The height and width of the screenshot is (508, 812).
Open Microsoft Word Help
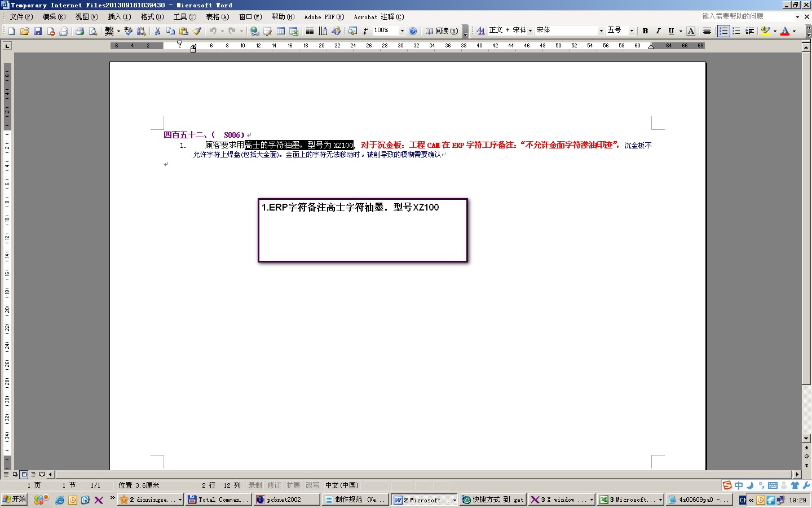413,31
